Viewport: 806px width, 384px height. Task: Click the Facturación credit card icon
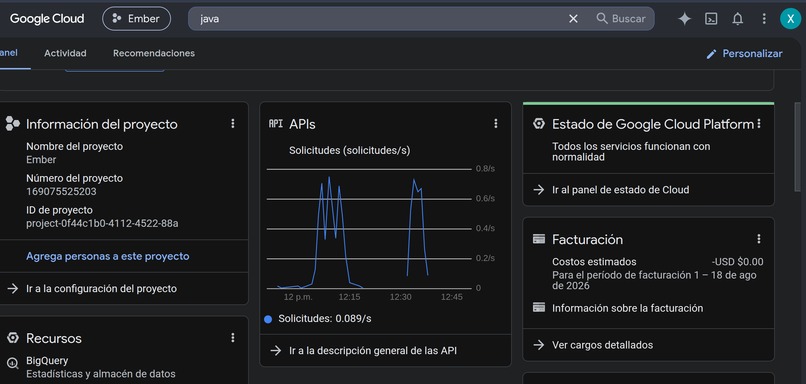[x=539, y=239]
